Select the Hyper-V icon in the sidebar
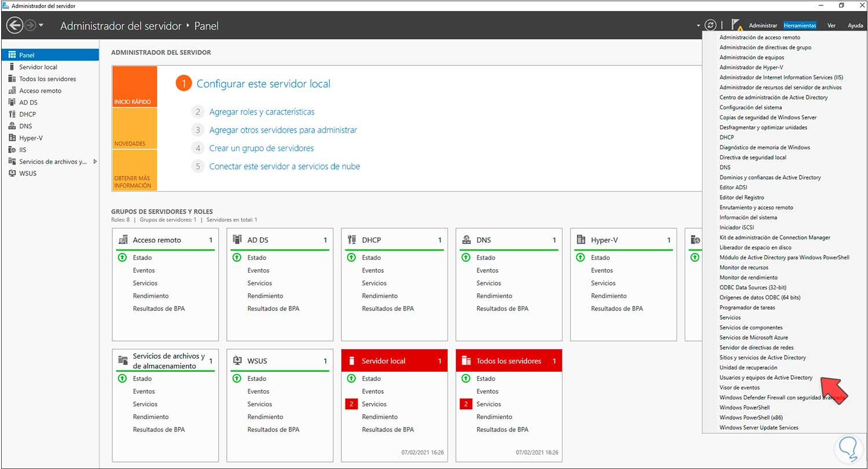The height and width of the screenshot is (469, 868). 12,138
